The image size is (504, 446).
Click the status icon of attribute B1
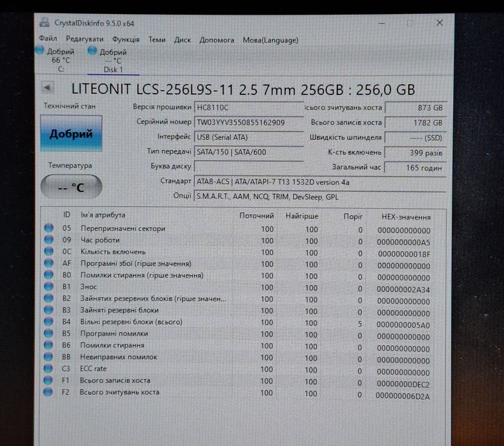(48, 286)
